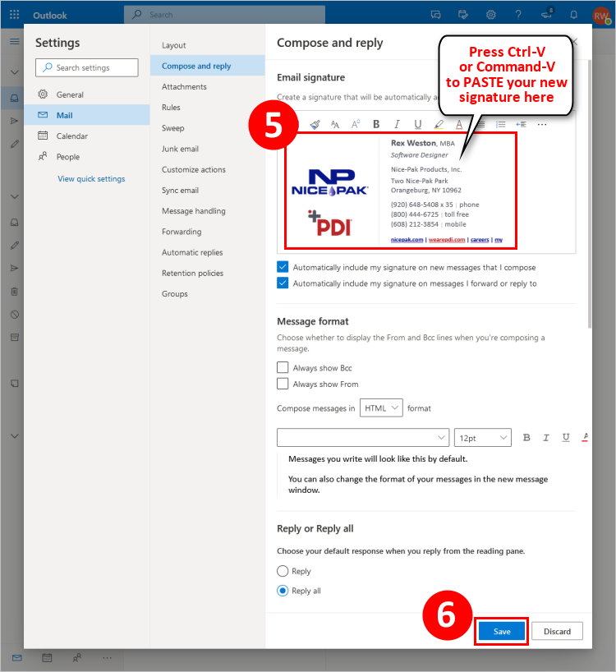
Task: Open the Teams chat icon in header
Action: [x=435, y=15]
